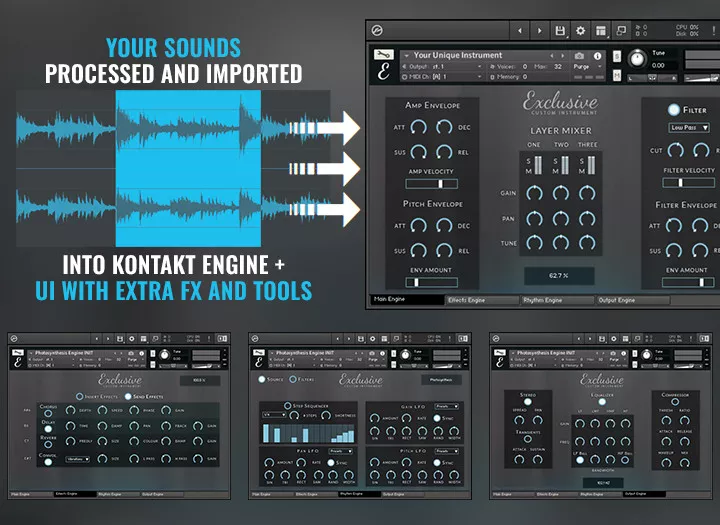This screenshot has width=720, height=525.
Task: Click side panel toggle icon in Step Sequencer window
Action: 463,339
